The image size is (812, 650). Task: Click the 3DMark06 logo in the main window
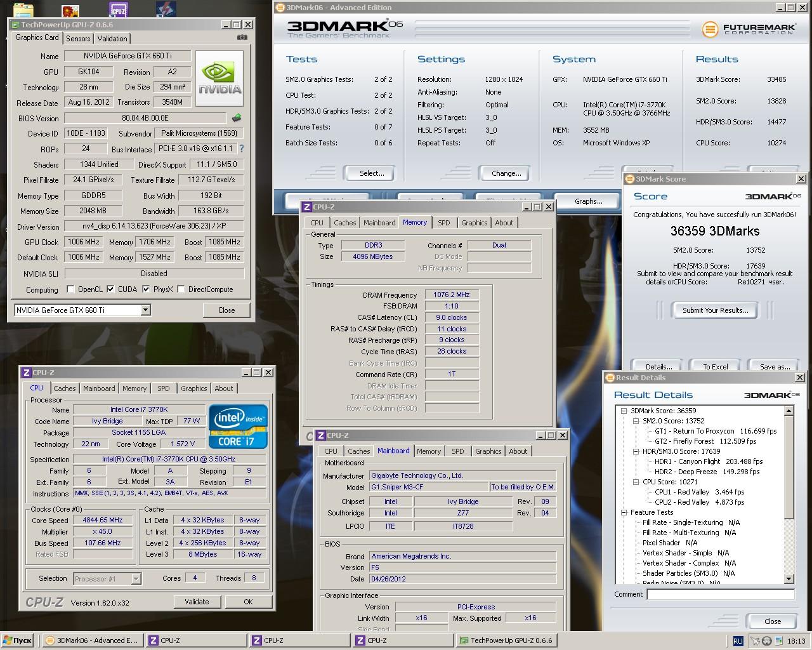point(344,29)
